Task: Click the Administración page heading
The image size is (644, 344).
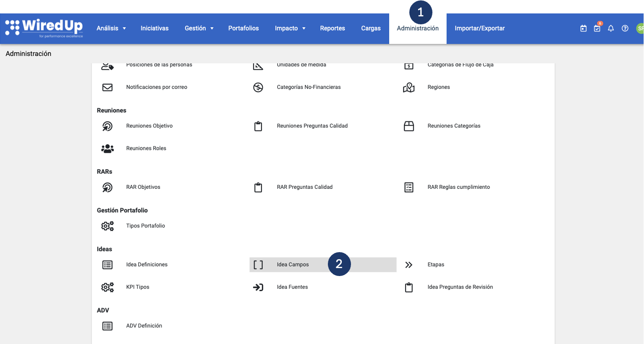Action: (x=29, y=54)
